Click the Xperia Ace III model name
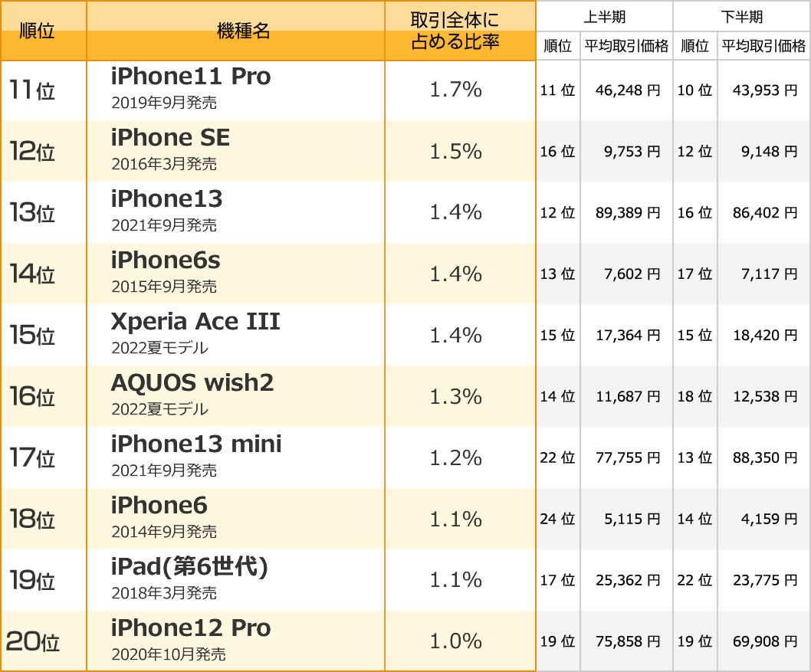Viewport: 811px width, 672px height. tap(195, 322)
